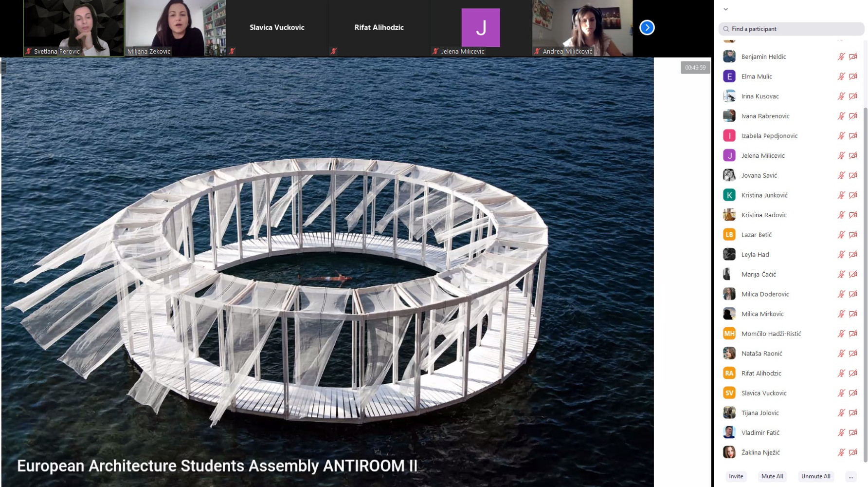
Task: Click Elma Mulic's video-off camera icon
Action: pos(853,76)
